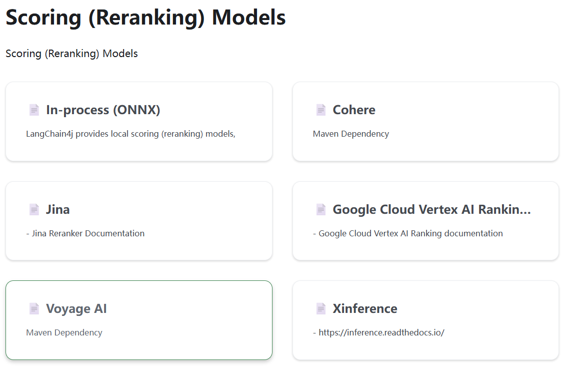Click '- Jina Reranker Documentation' text
Viewport: 588px width, 372px height.
(85, 233)
